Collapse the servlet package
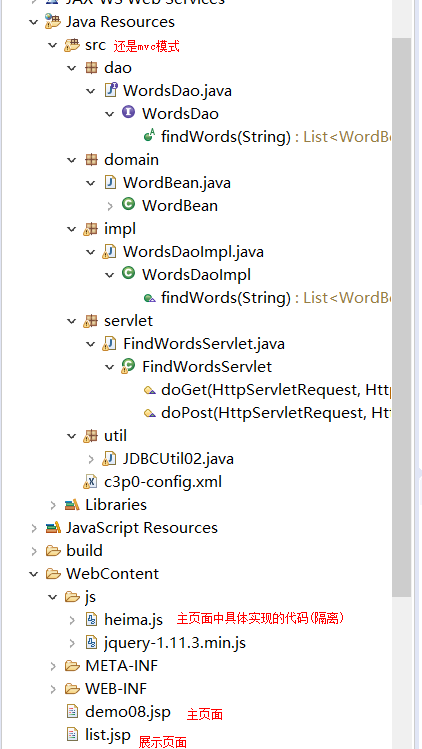The height and width of the screenshot is (749, 422). coord(72,321)
